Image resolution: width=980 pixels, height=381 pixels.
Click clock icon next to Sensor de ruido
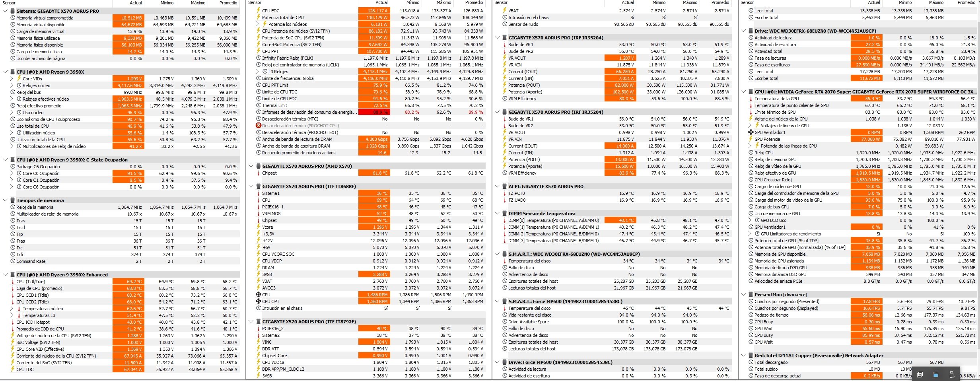(x=505, y=24)
